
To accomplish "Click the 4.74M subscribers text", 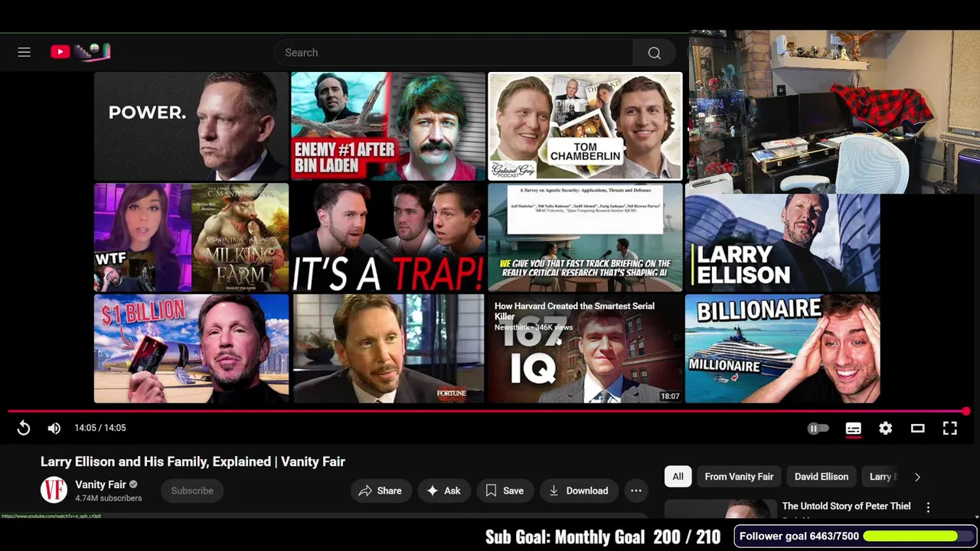I will 108,498.
